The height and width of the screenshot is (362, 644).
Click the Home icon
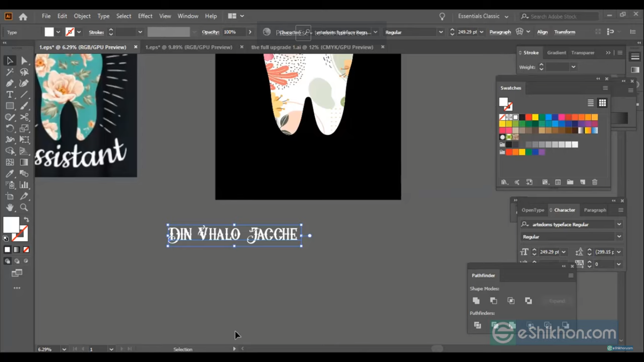pyautogui.click(x=23, y=16)
